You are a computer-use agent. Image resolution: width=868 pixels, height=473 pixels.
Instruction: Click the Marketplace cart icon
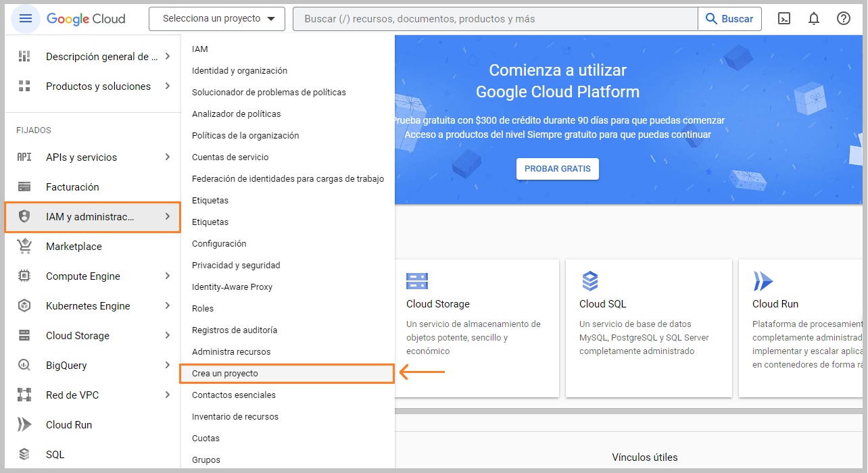[x=24, y=247]
